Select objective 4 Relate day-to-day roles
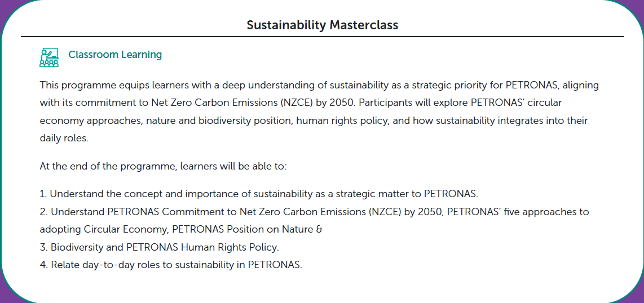 point(171,265)
